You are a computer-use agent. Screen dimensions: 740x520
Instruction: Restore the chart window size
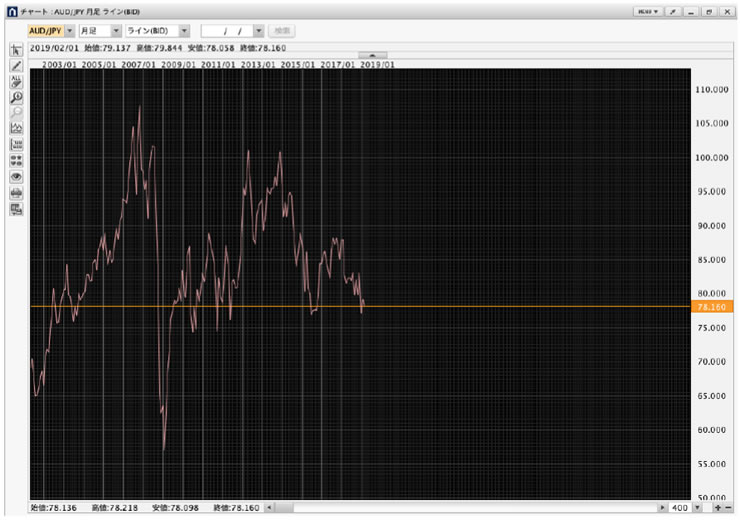click(709, 11)
